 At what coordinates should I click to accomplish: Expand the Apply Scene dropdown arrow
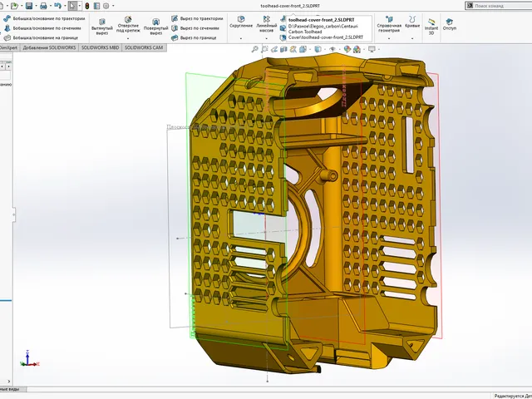tap(363, 49)
